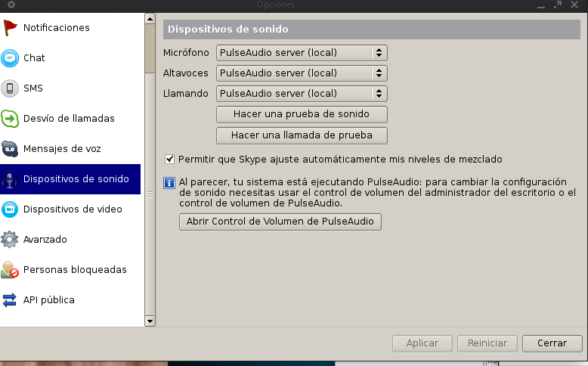This screenshot has height=366, width=588.
Task: Expand the Micrófono device dropdown
Action: point(302,53)
